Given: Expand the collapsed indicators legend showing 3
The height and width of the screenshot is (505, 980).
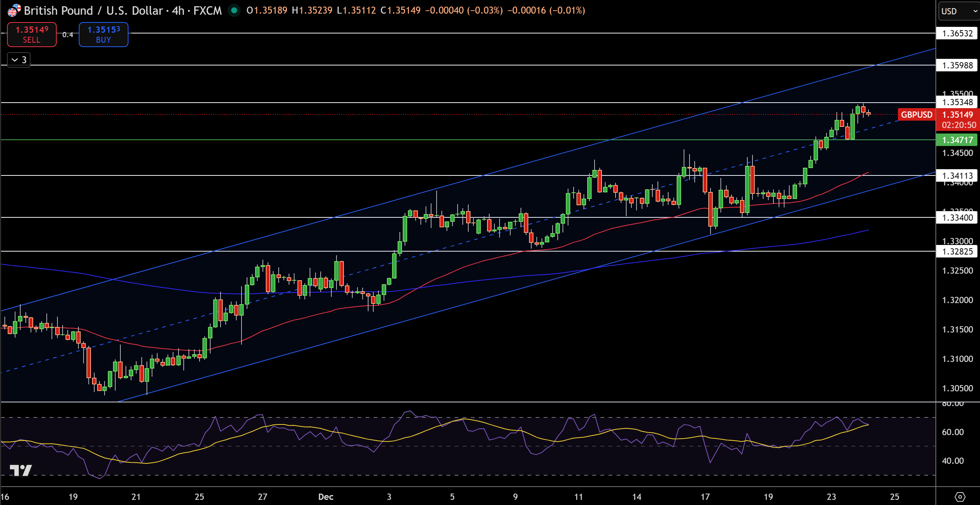Looking at the screenshot, I should (x=19, y=60).
